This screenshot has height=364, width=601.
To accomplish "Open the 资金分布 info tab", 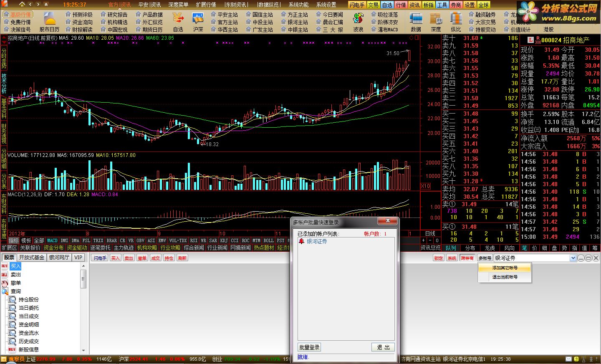I will coord(53,248).
